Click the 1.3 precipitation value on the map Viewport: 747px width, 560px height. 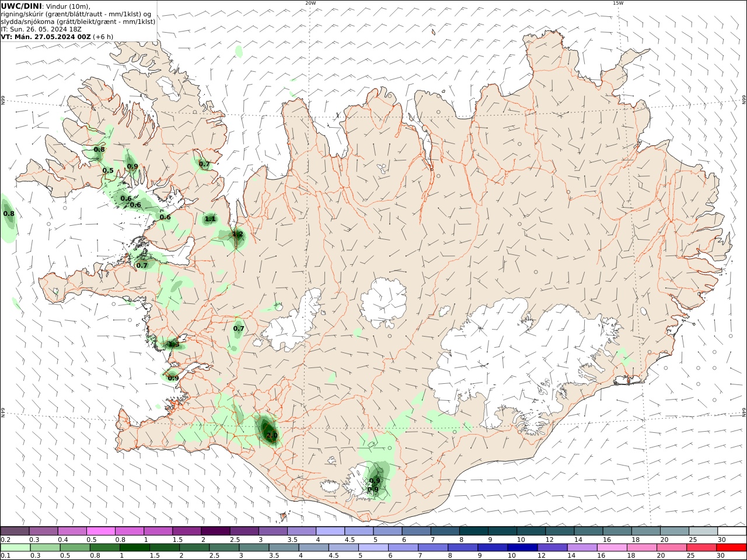click(x=173, y=344)
